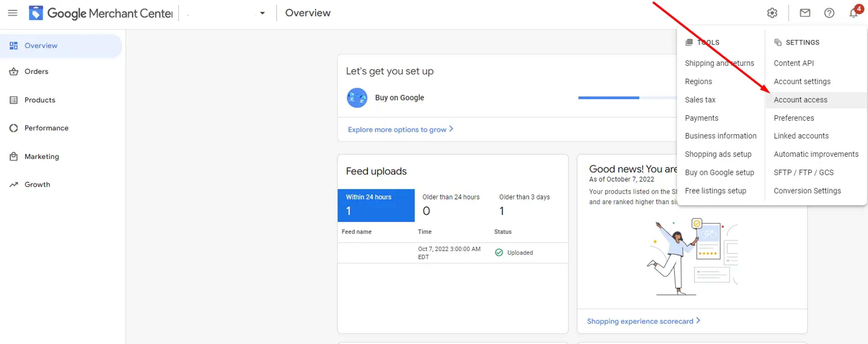The image size is (868, 344).
Task: Click the Buy on Google round icon
Action: coord(357,98)
